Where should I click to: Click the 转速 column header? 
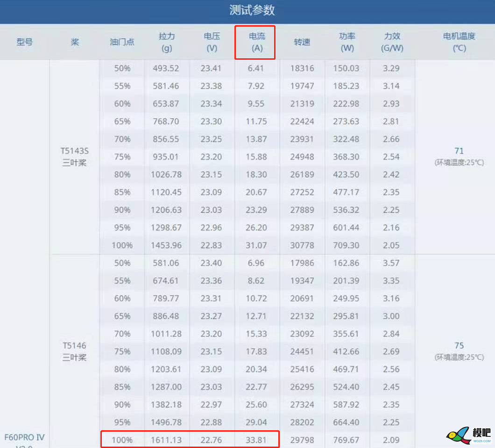tap(302, 42)
